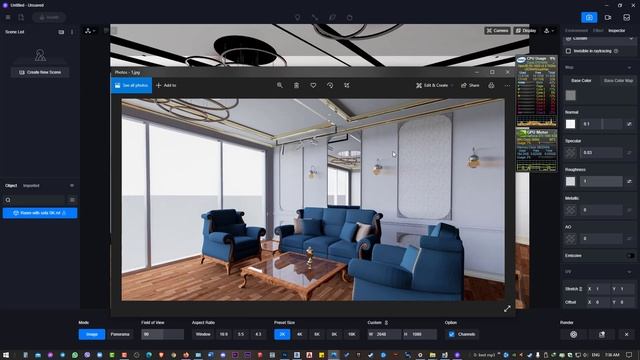Click the Specular texture slot
640x360 pixels.
coord(570,153)
